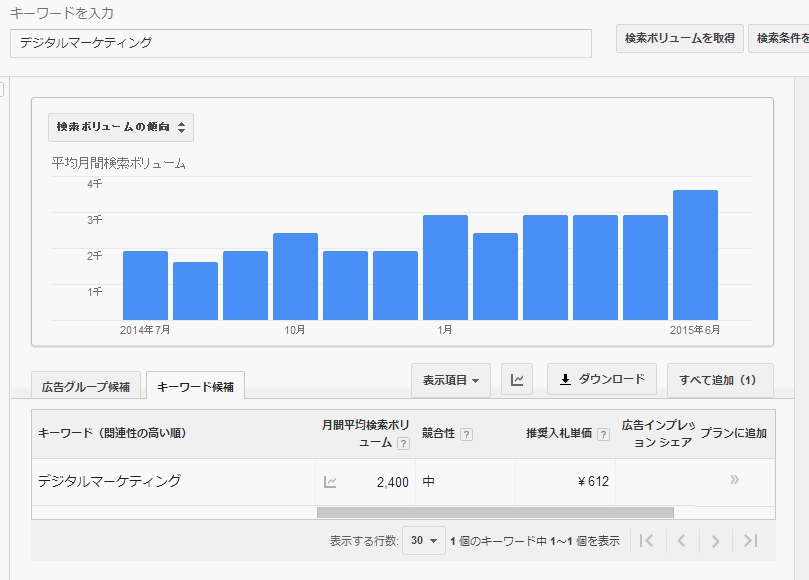
Task: Click プランに追加 column header
Action: point(733,433)
